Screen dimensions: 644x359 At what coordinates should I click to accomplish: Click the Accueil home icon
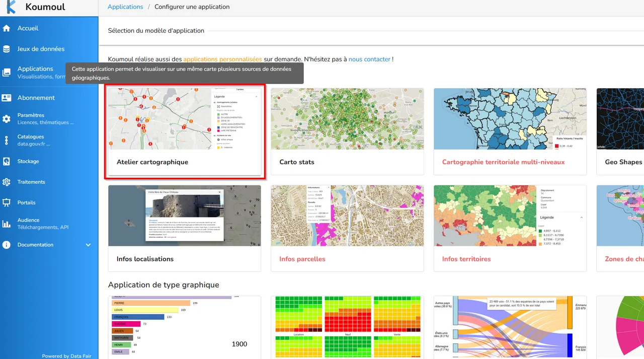pos(7,29)
